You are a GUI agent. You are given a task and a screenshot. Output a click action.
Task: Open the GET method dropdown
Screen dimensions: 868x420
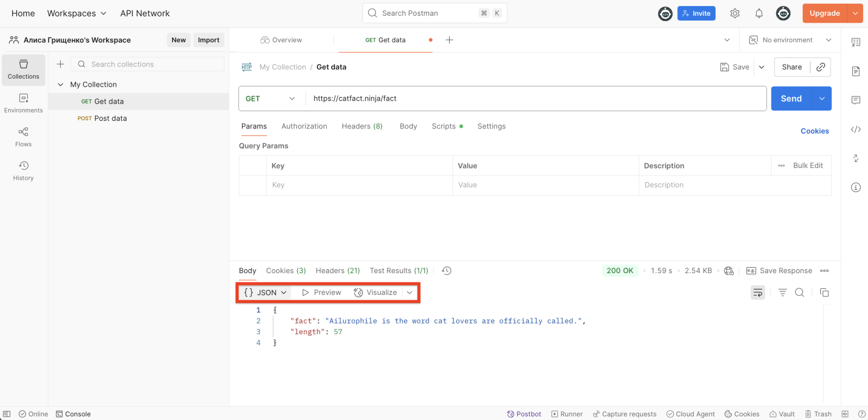271,99
